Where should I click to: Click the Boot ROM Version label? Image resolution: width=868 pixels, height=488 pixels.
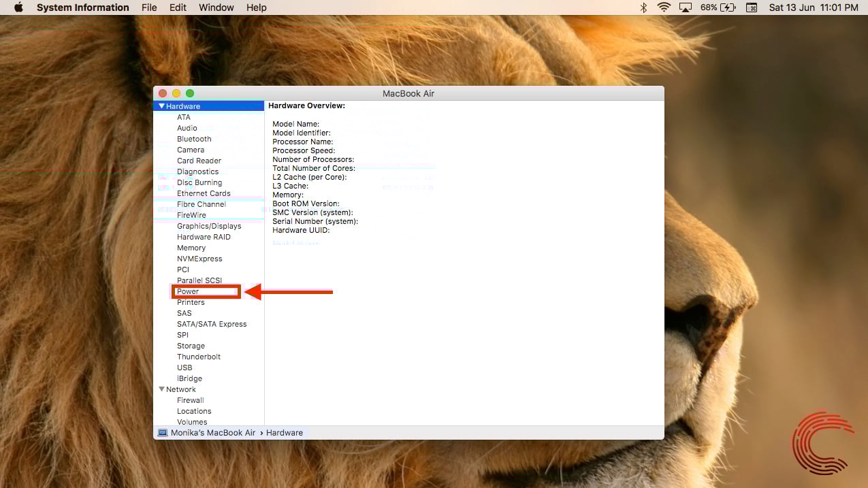pos(306,204)
